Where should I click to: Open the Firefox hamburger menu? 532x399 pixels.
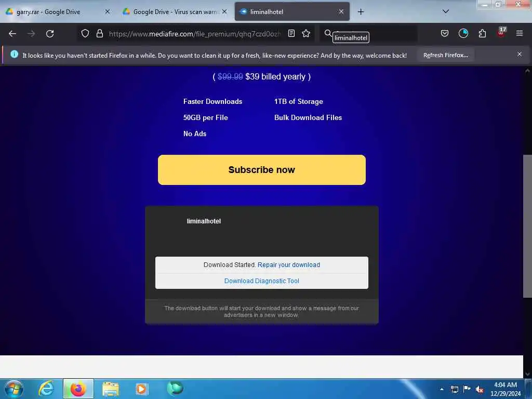coord(519,33)
